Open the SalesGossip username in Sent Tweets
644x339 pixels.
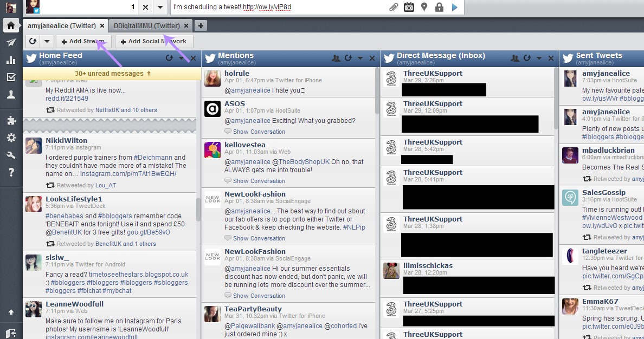604,192
